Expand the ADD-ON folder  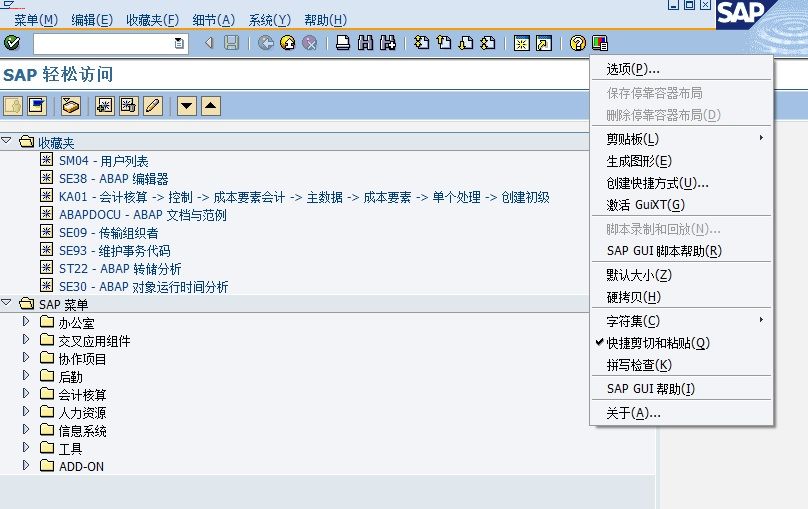tap(26, 465)
